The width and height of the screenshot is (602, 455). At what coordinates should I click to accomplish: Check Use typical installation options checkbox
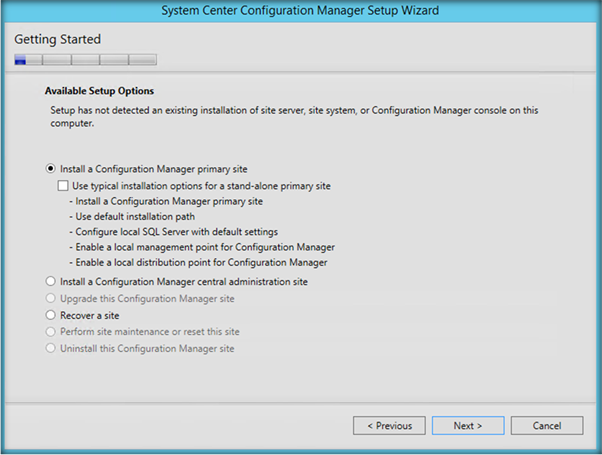tap(63, 186)
